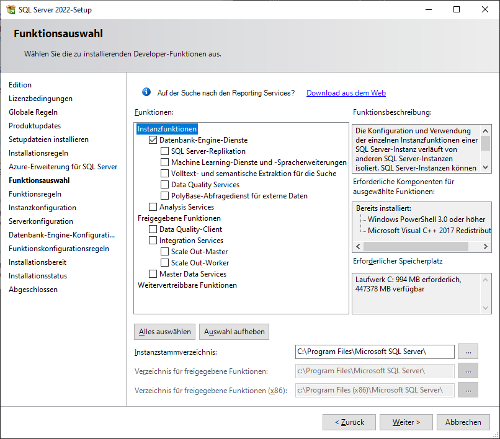Image resolution: width=500 pixels, height=439 pixels.
Task: Enable the Integration Services checkbox
Action: pyautogui.click(x=153, y=240)
